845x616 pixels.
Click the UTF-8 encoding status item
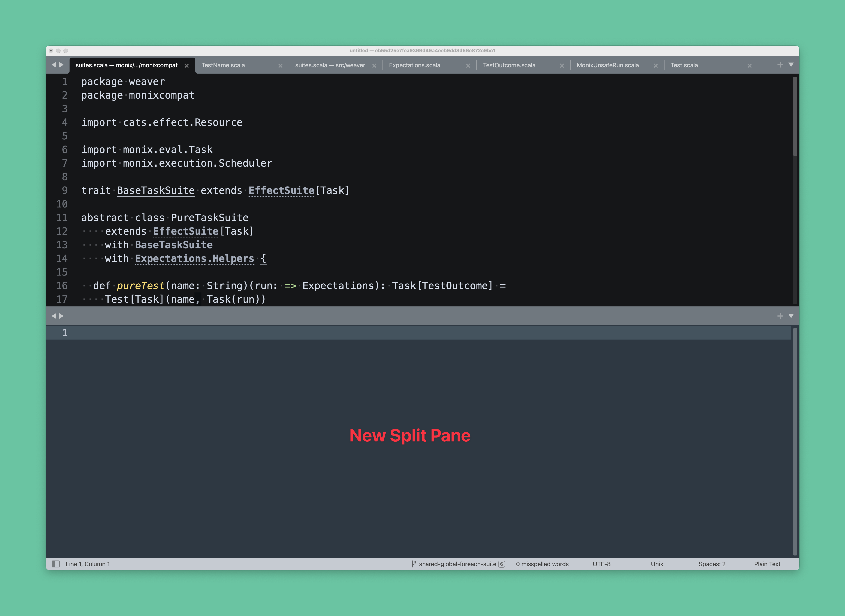pyautogui.click(x=601, y=564)
